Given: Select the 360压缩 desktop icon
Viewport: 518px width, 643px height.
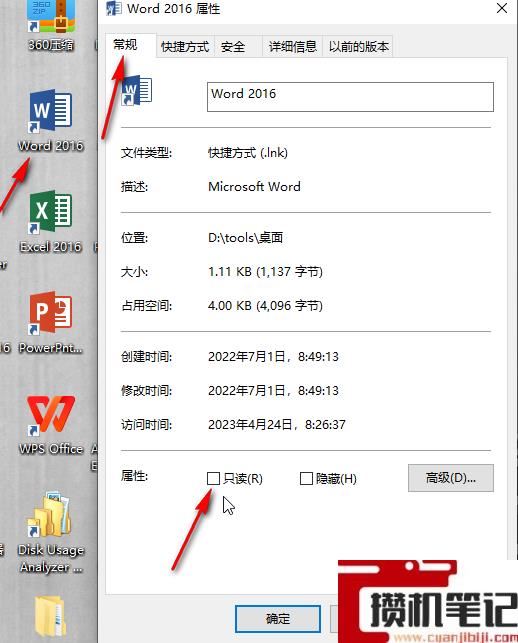Looking at the screenshot, I should click(x=51, y=25).
